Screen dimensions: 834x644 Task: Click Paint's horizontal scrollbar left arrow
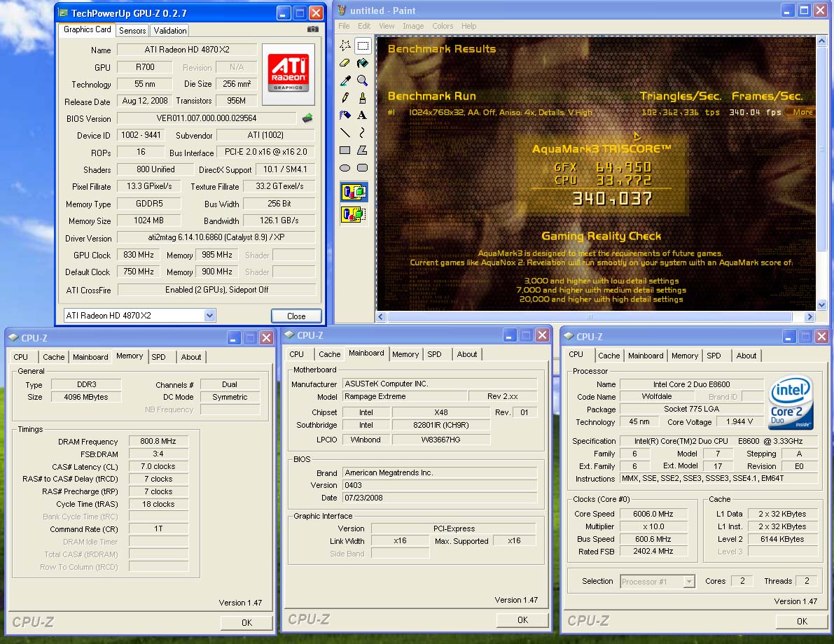click(381, 317)
